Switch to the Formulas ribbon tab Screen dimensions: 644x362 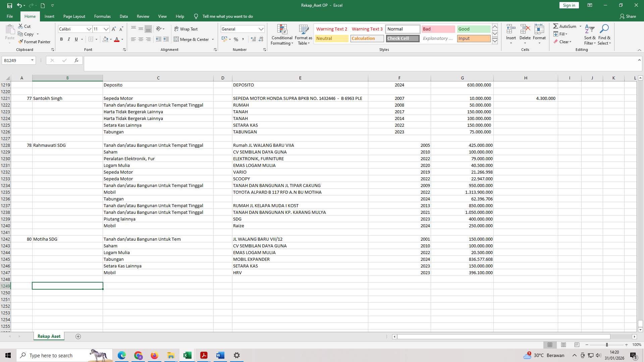[102, 16]
